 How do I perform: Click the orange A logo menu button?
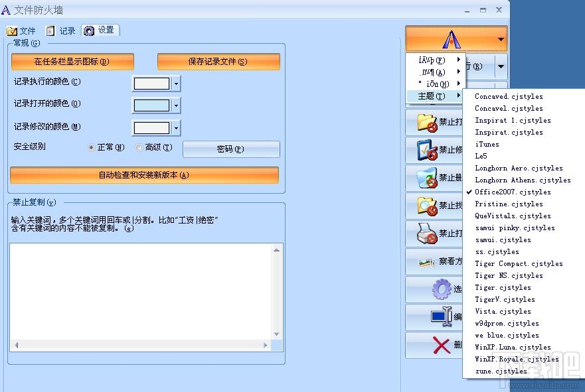[x=456, y=39]
